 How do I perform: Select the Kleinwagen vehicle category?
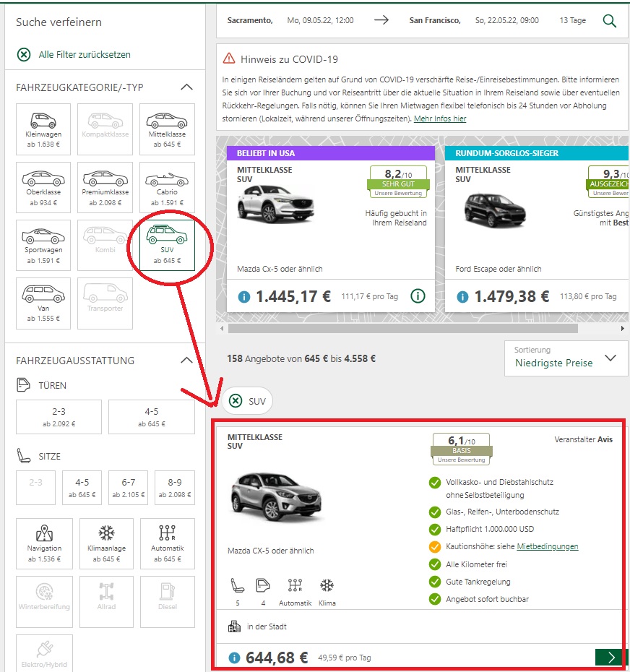(x=43, y=129)
